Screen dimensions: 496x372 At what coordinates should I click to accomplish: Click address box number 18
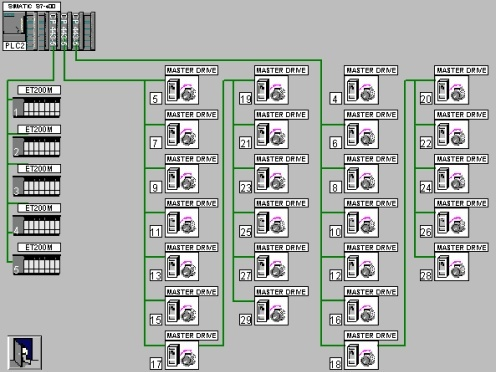[336, 363]
